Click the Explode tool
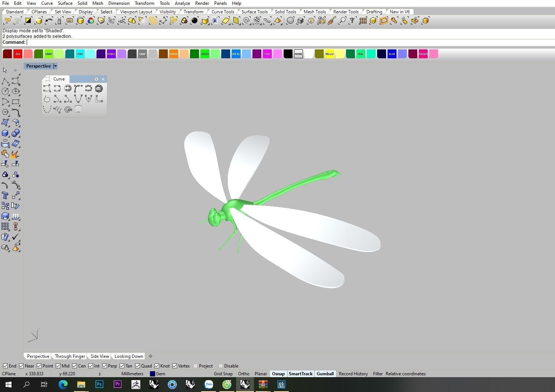 coord(16,154)
